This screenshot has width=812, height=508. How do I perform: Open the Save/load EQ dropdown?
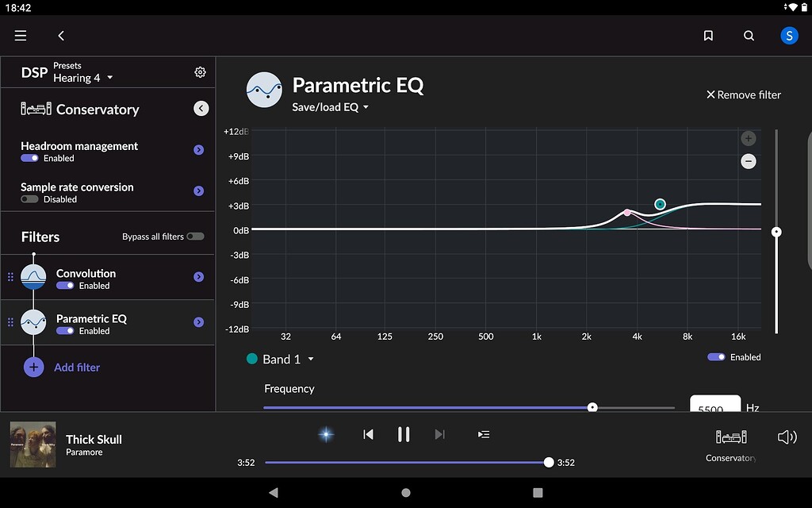331,106
